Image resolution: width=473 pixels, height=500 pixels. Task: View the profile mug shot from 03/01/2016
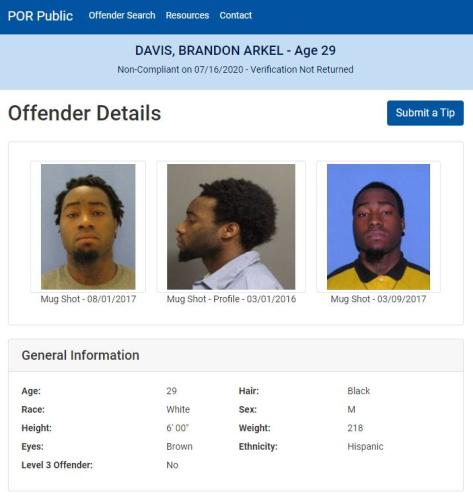click(x=231, y=226)
